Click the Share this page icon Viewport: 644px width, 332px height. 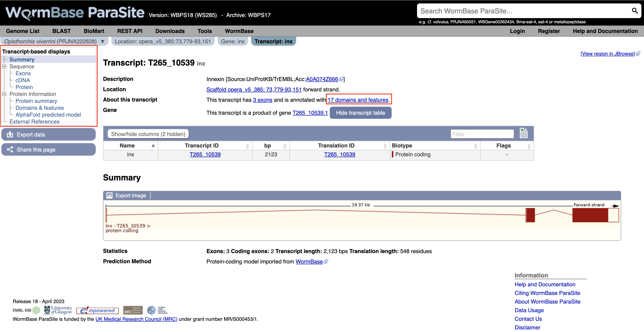[10, 149]
